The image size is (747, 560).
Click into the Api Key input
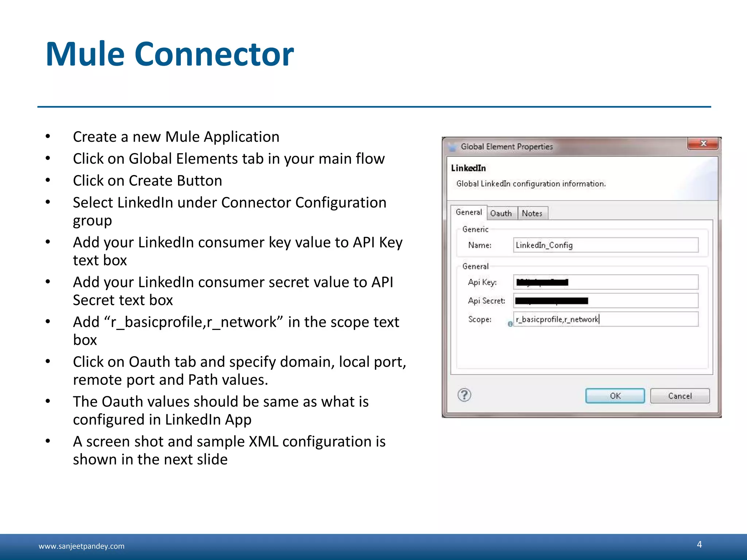[x=606, y=282]
